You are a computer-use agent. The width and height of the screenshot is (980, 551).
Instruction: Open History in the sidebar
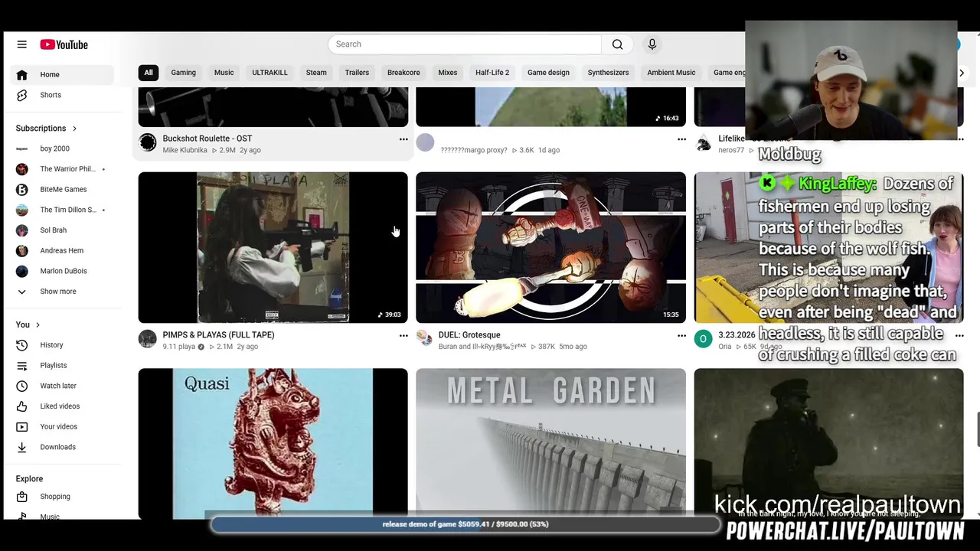point(61,345)
